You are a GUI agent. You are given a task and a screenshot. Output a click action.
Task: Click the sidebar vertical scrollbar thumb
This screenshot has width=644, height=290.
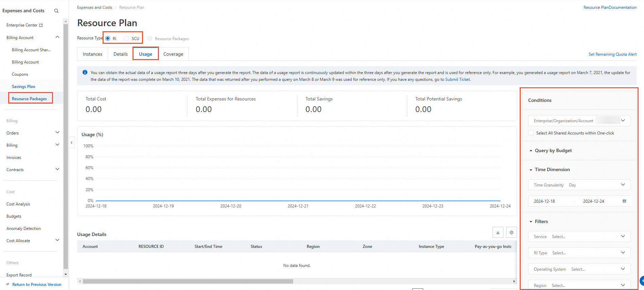(66, 146)
